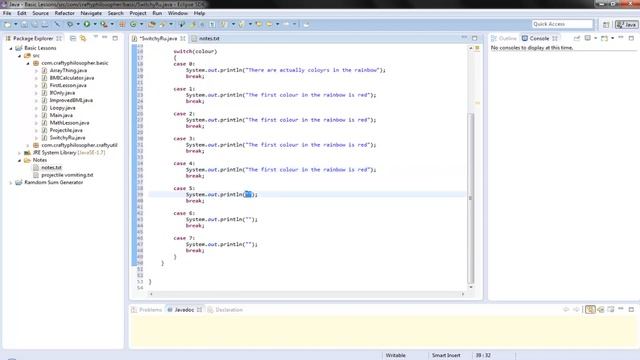Click the Open Perspective icon

pos(606,25)
